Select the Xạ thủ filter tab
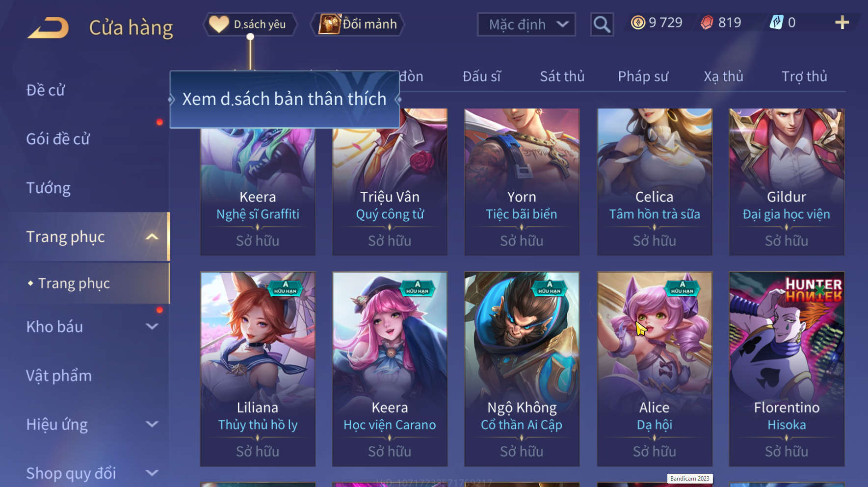This screenshot has height=487, width=868. click(x=723, y=77)
